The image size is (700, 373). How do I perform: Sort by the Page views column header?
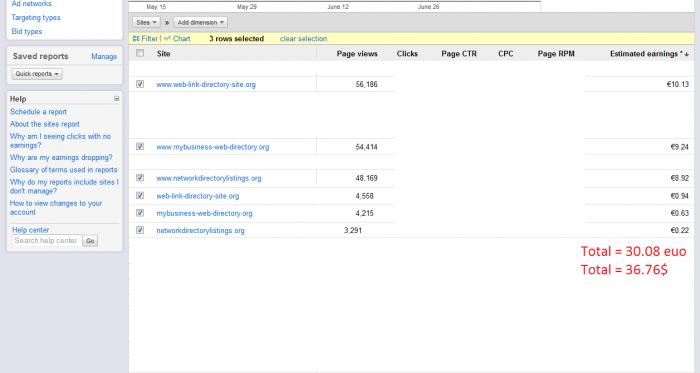(357, 54)
